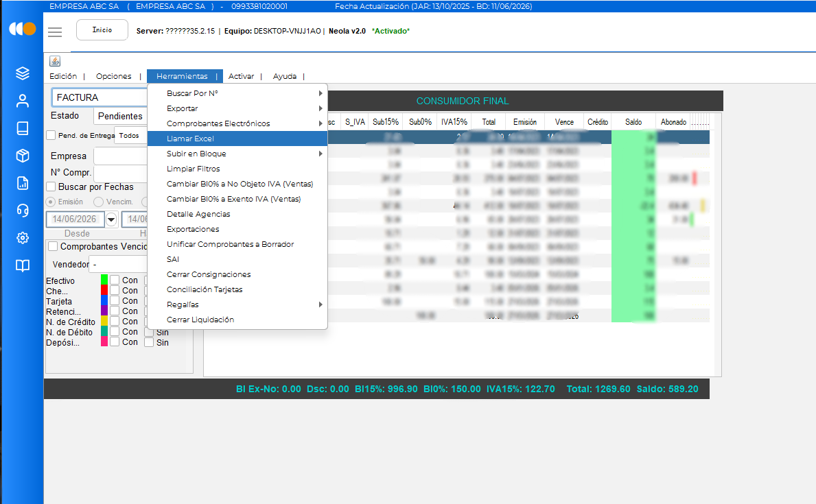This screenshot has height=504, width=816.
Task: Sort by the Saldo column header
Action: 633,121
